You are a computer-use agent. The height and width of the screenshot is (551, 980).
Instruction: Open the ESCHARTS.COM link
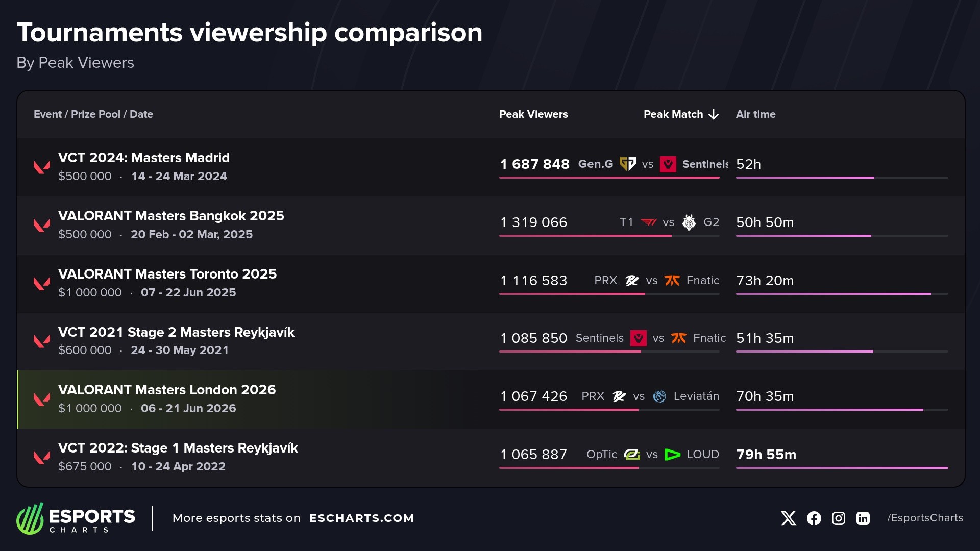click(x=361, y=518)
